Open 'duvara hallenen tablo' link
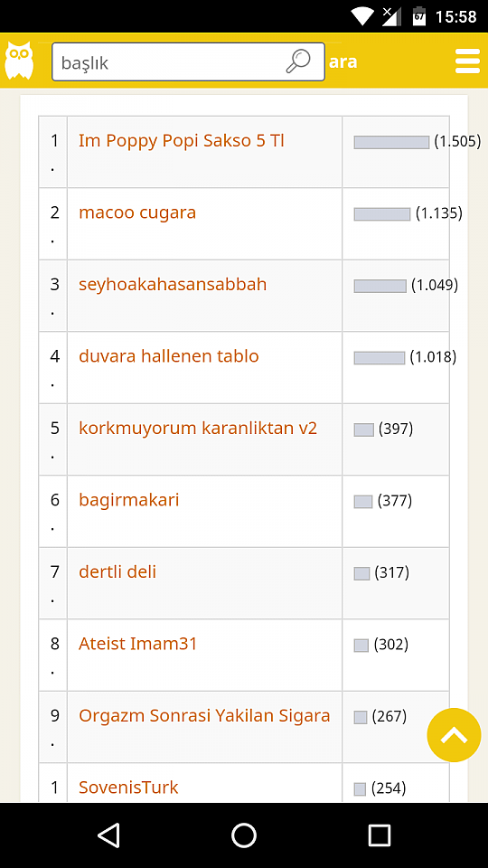The width and height of the screenshot is (488, 868). pyautogui.click(x=169, y=356)
